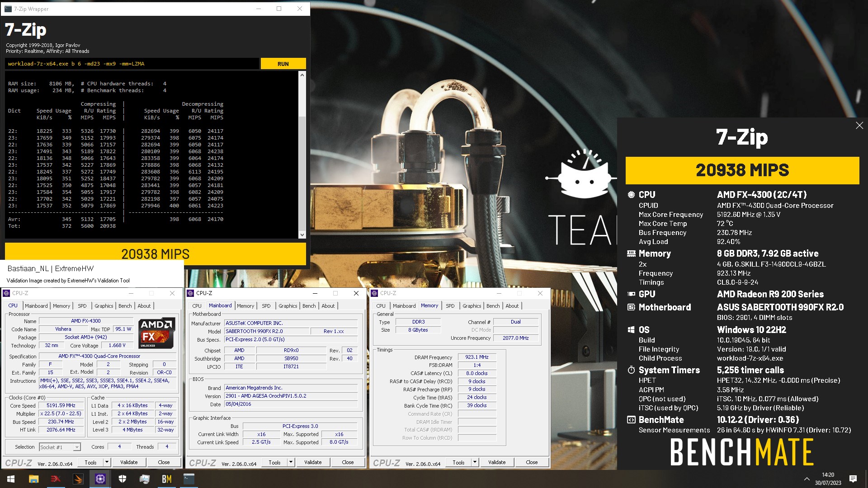Screen dimensions: 868x488
Task: Open File Explorer from the taskbar
Action: (33, 479)
